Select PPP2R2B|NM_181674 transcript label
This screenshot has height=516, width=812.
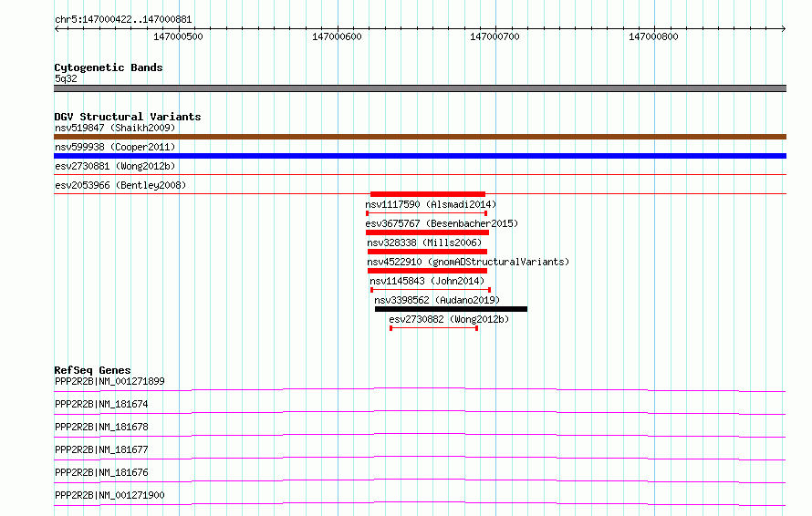point(101,404)
